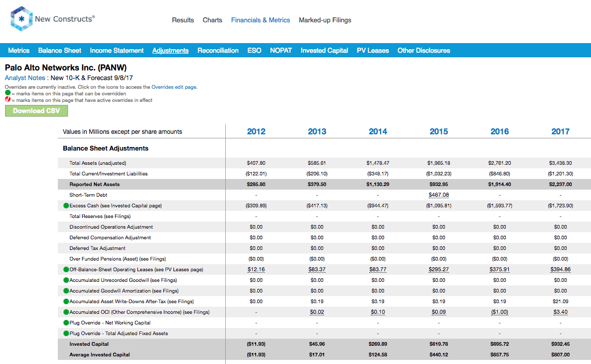Screen dimensions: 591x364
Task: Open the Marked-up Filings navigation item
Action: tap(325, 20)
